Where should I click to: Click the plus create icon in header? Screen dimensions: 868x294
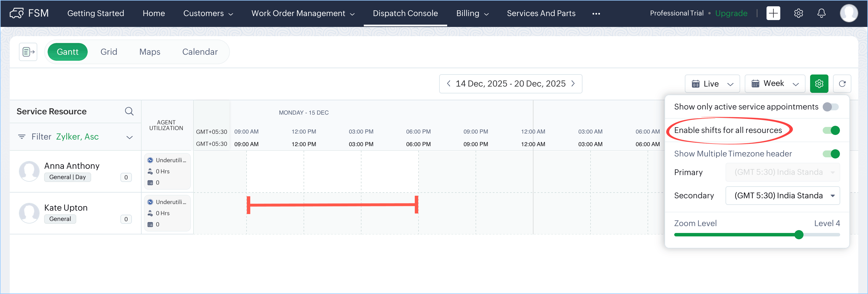point(773,13)
